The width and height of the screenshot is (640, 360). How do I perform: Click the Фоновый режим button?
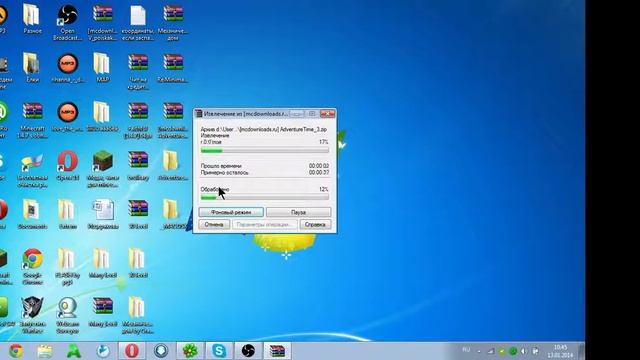pos(231,212)
